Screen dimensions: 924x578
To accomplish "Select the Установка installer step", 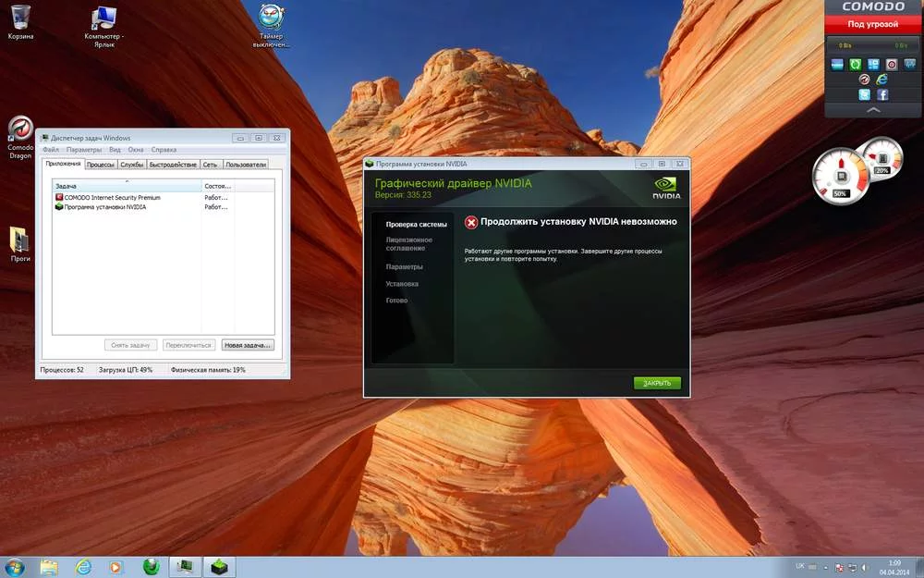I will pyautogui.click(x=402, y=284).
